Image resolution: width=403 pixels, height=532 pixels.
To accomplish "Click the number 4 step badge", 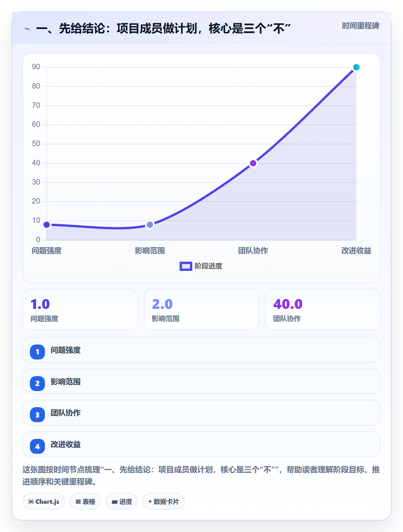I will click(37, 446).
